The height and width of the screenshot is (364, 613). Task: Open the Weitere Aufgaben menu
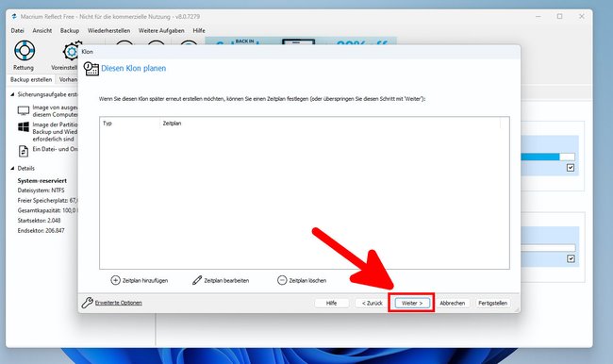pyautogui.click(x=161, y=30)
